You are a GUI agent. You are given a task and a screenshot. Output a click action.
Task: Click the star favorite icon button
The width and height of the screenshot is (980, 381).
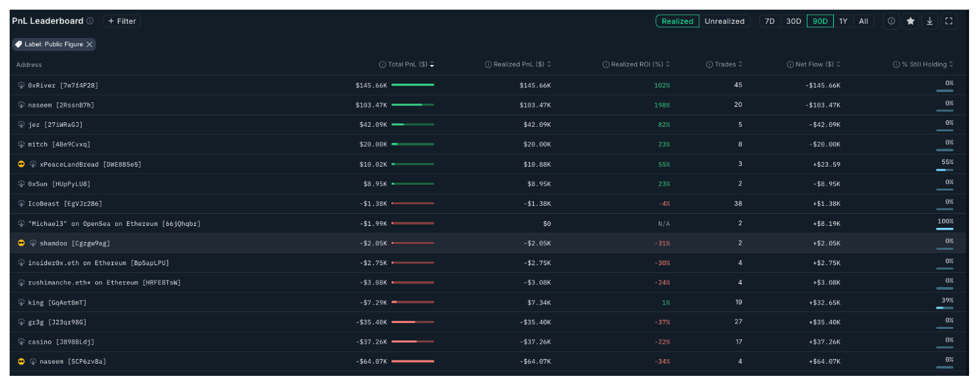click(x=910, y=21)
